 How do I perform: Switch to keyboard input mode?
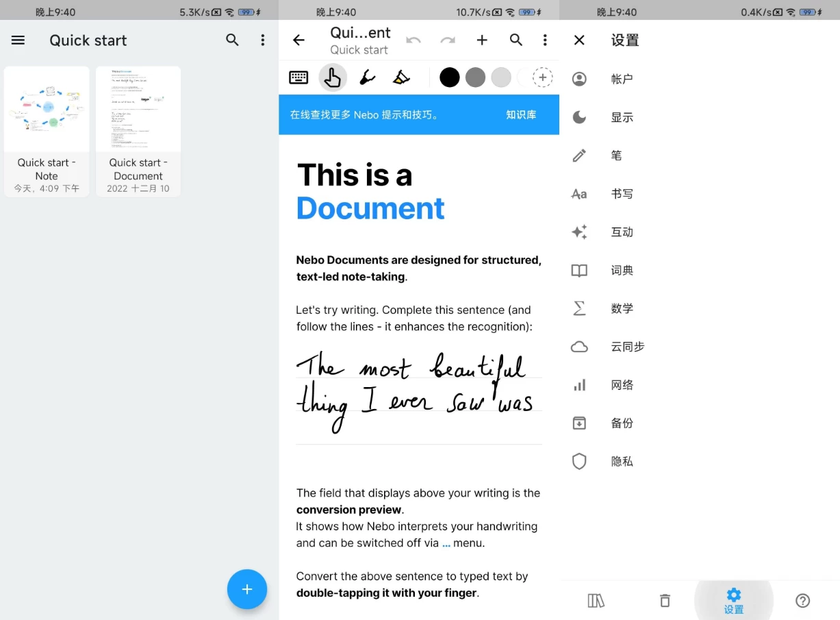pyautogui.click(x=298, y=77)
